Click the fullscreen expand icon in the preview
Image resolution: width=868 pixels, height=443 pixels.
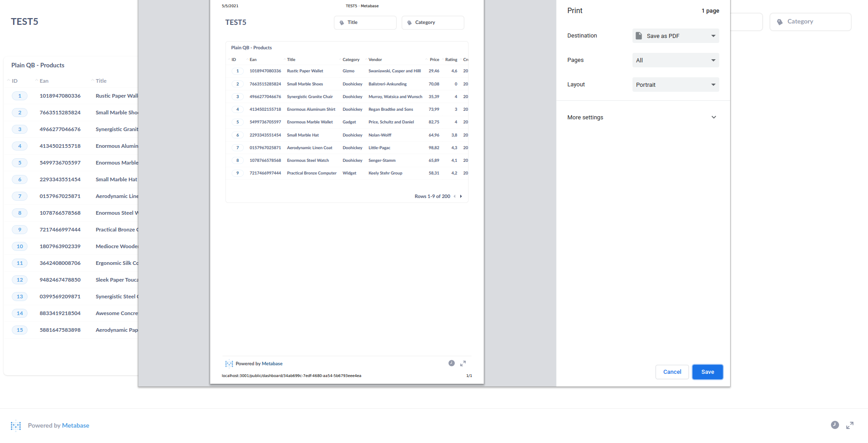click(x=462, y=363)
